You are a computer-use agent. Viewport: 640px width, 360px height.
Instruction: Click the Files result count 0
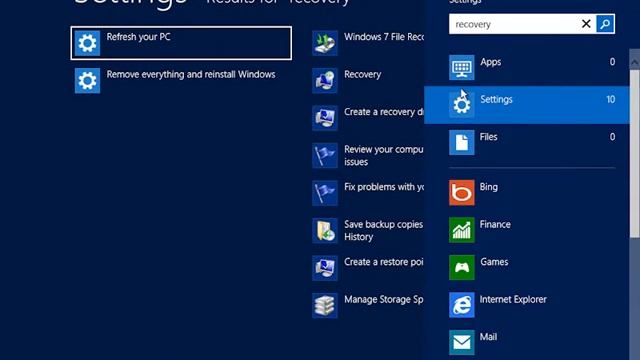click(x=612, y=137)
